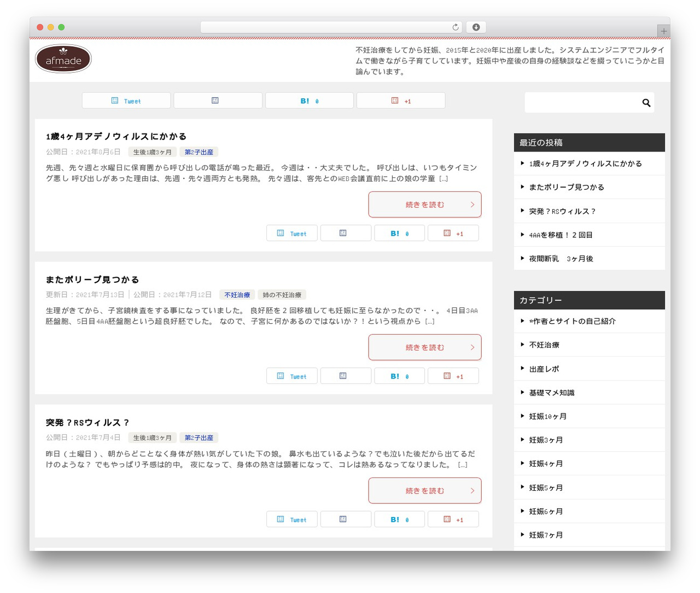Screen dimensions: 700x593
Task: Open the 出産レポ category
Action: pos(544,369)
